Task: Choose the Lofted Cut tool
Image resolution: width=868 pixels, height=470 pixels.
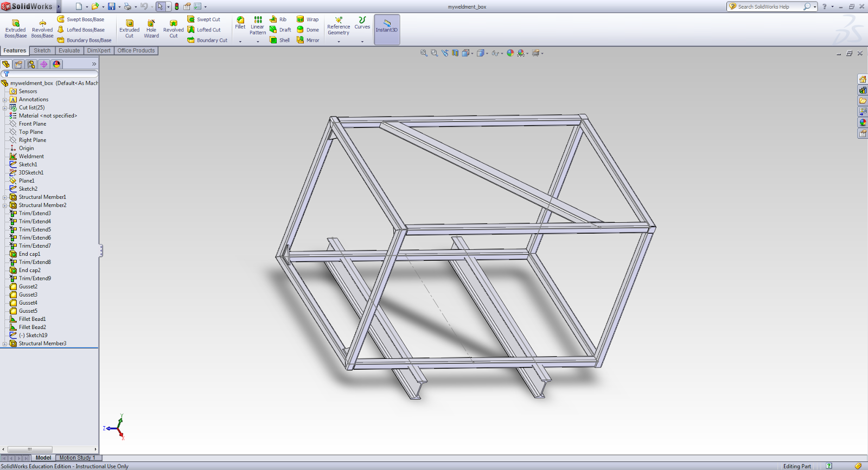Action: pos(204,30)
